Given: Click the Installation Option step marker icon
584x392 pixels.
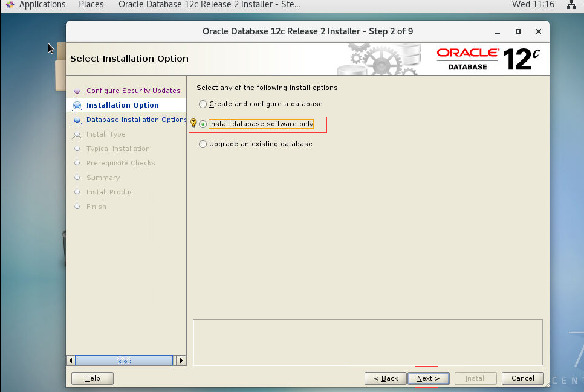Looking at the screenshot, I should click(77, 106).
